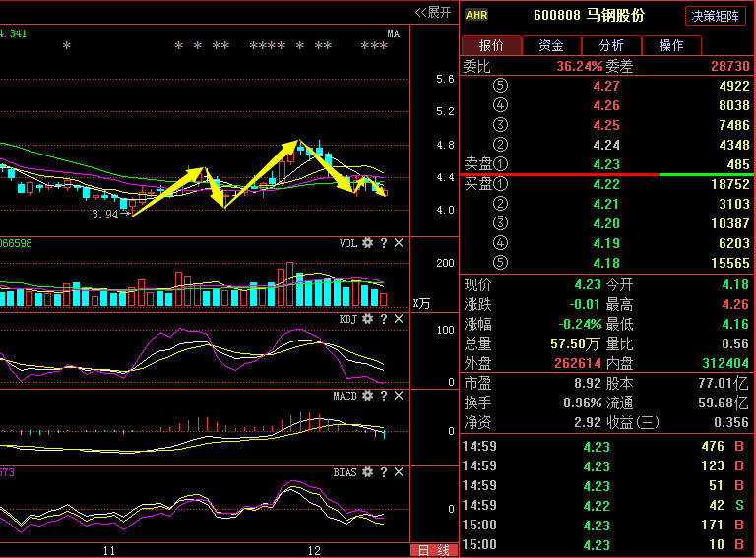Select the 日线 period button

(x=434, y=550)
